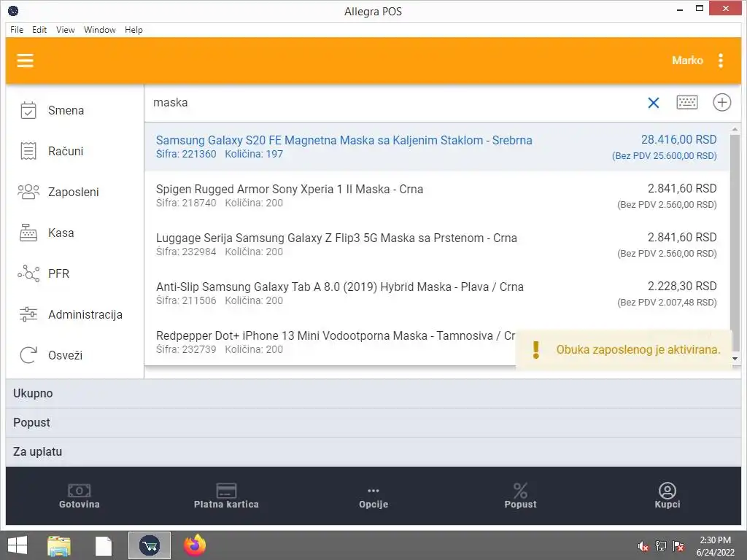This screenshot has width=747, height=560.
Task: Pay with Gotovina cash button
Action: [79, 496]
